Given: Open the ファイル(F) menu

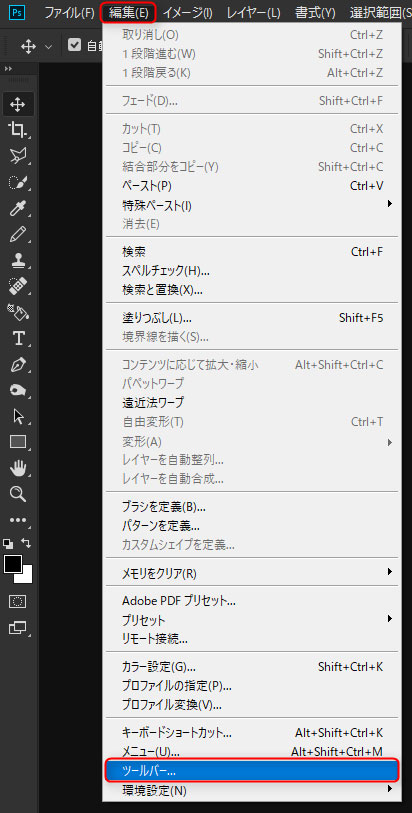Looking at the screenshot, I should 69,12.
